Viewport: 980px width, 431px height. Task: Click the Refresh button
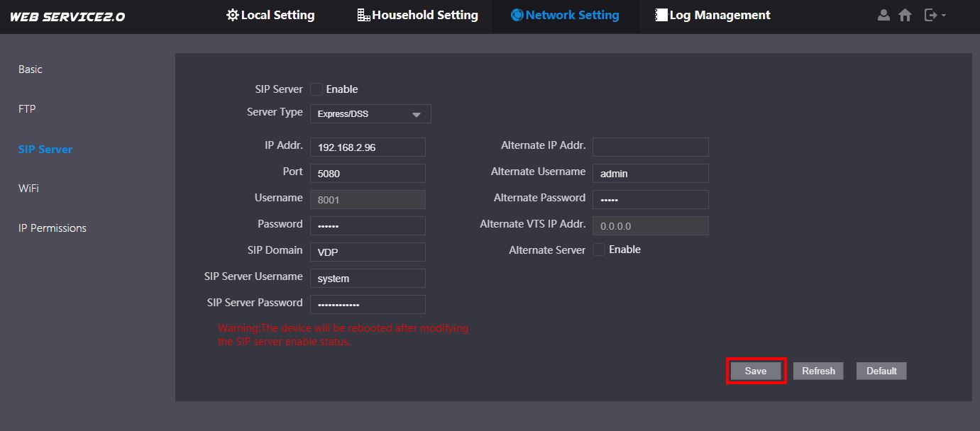[818, 371]
